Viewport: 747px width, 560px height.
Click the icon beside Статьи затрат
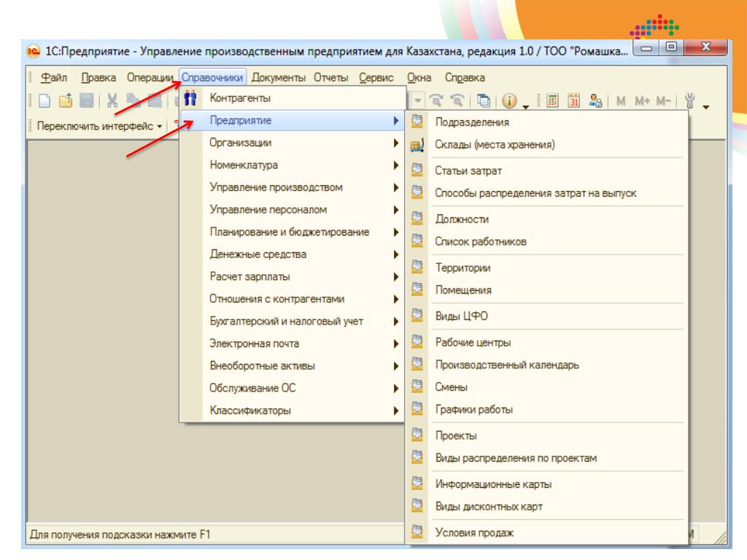click(x=417, y=170)
